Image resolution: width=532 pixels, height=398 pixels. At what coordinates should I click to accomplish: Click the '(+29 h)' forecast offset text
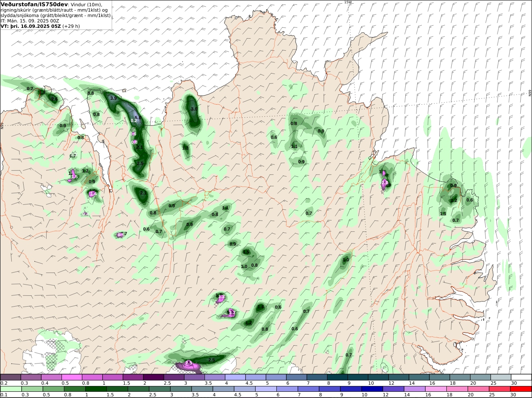[x=71, y=26]
